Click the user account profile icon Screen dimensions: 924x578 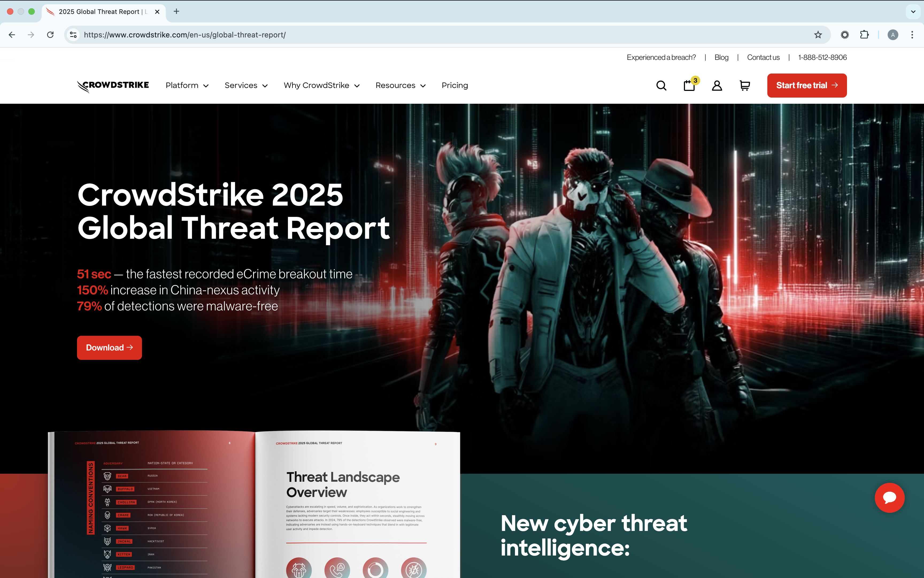click(717, 86)
